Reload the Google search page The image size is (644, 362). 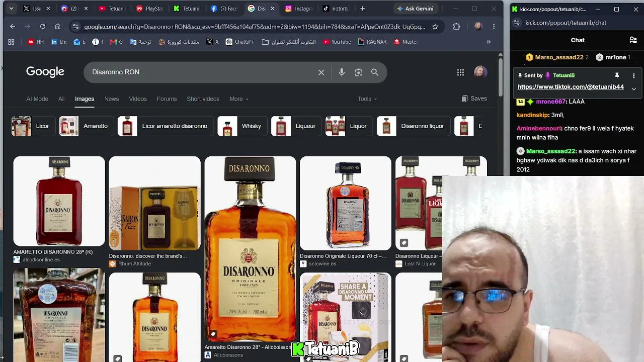pos(43,27)
